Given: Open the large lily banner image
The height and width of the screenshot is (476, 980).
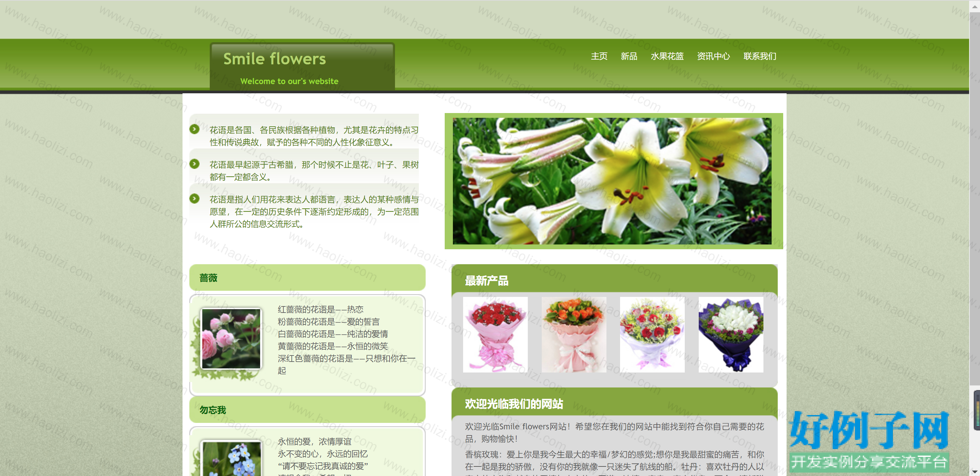Looking at the screenshot, I should [612, 181].
